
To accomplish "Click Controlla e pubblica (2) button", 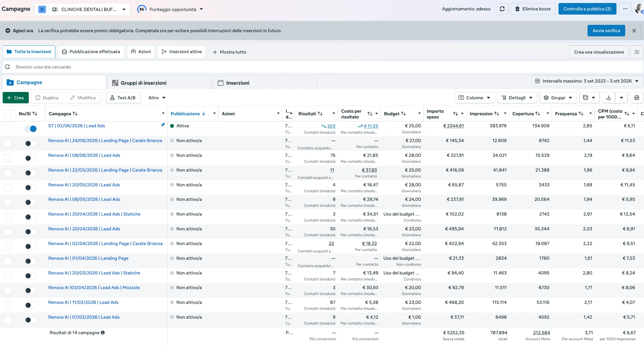I will 587,9.
